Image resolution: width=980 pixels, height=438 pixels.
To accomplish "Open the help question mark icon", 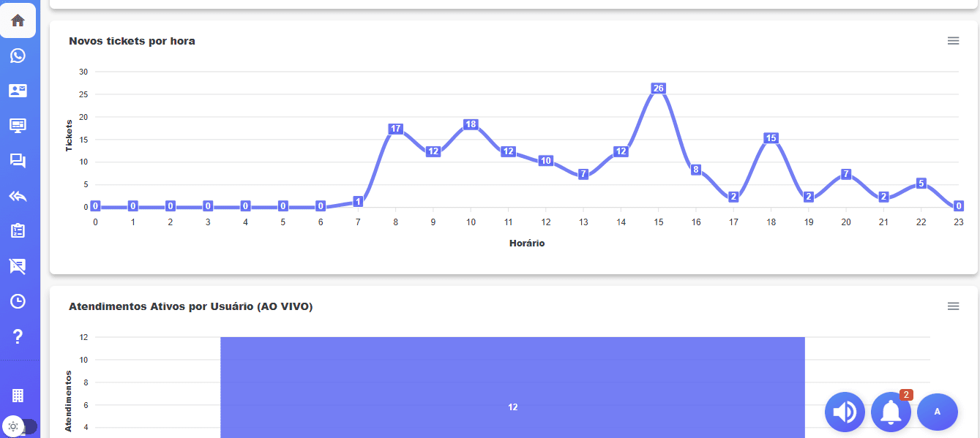I will click(x=17, y=336).
